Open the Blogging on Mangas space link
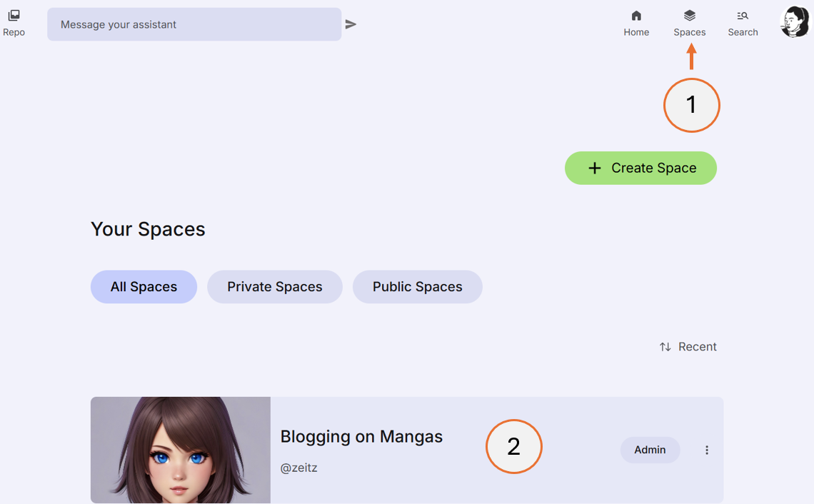Viewport: 814px width, 504px height. 361,436
